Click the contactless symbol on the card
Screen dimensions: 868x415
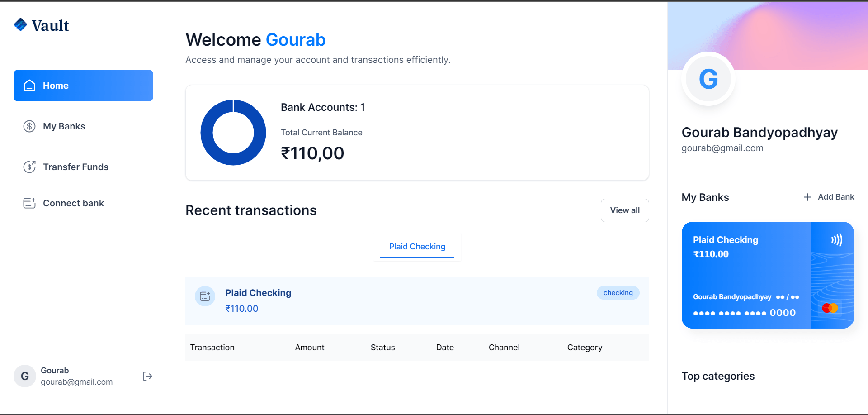point(837,240)
